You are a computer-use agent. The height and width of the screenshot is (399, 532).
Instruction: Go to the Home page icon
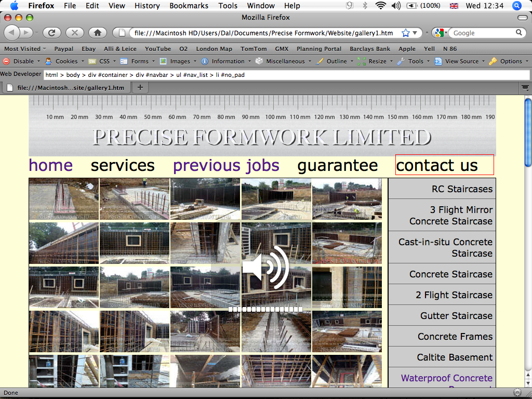point(98,33)
